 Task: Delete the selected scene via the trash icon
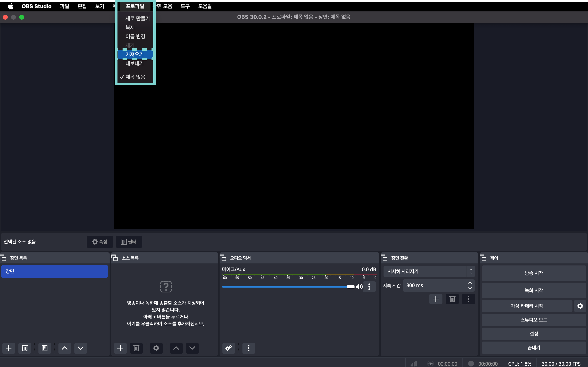point(25,348)
